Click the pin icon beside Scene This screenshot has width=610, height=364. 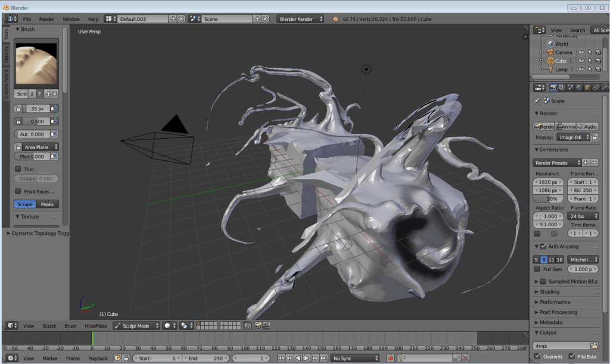pos(537,101)
